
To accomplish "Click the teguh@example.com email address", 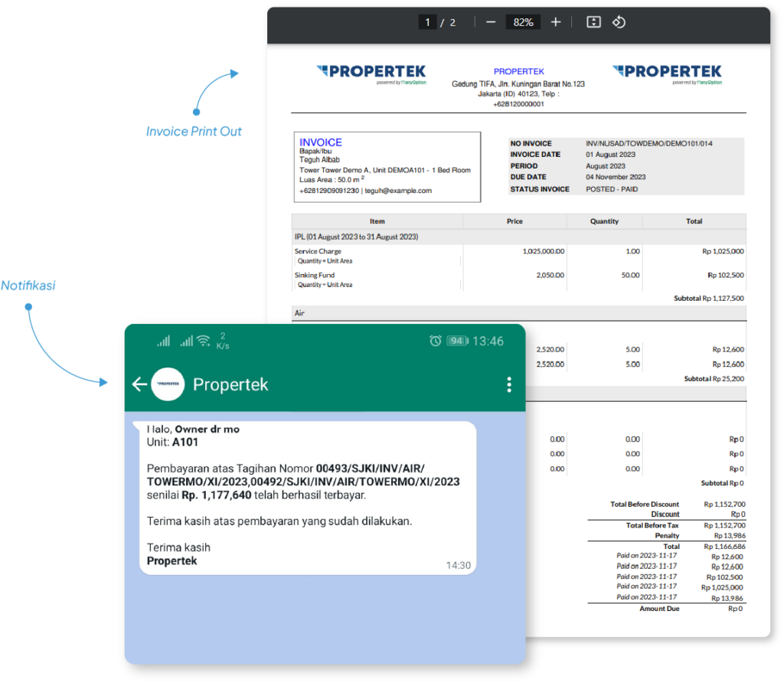I will (x=398, y=191).
